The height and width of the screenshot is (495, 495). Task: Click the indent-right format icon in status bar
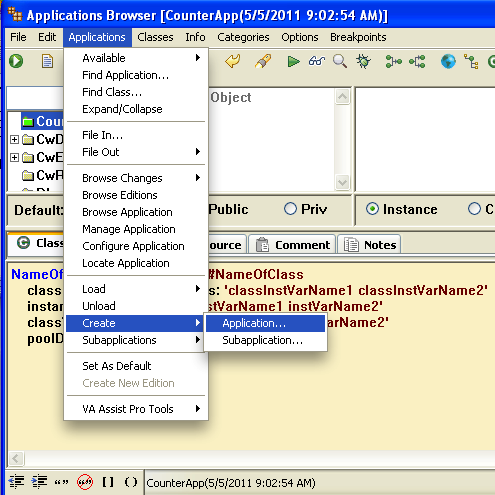click(x=39, y=482)
